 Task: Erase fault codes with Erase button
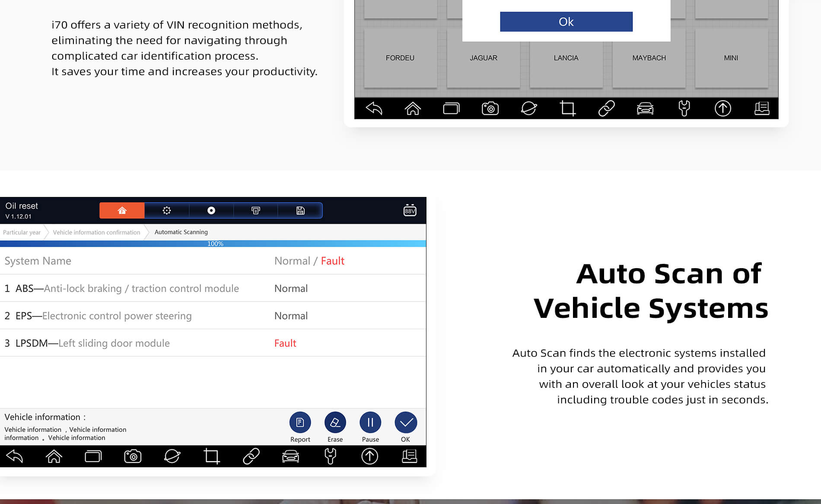pyautogui.click(x=335, y=423)
